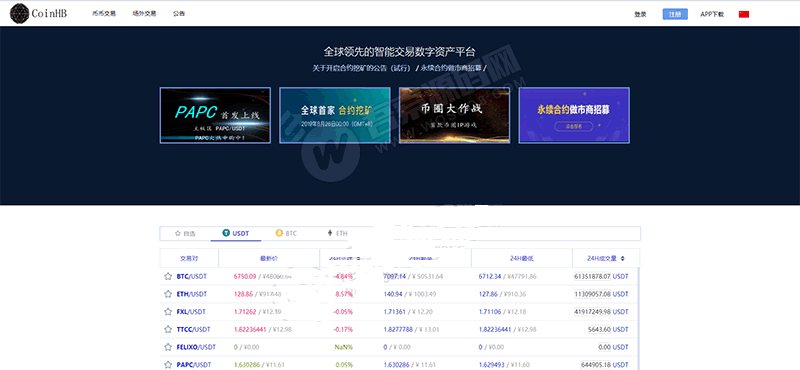Open the APP下载 download link
800x370 pixels.
point(712,14)
